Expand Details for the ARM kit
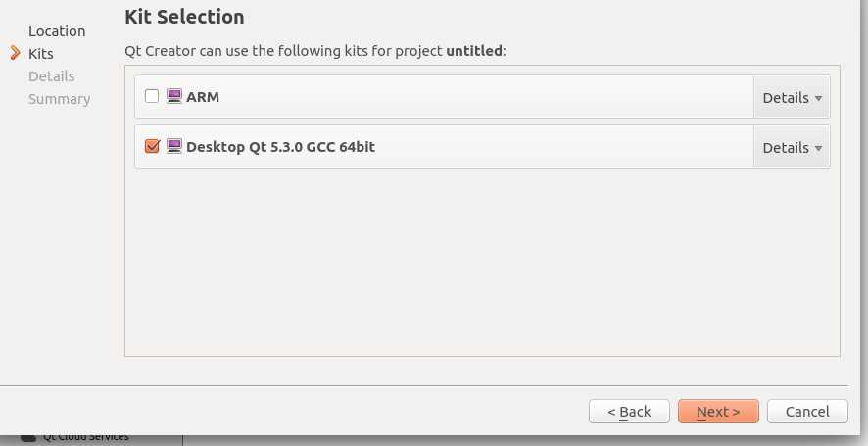This screenshot has width=868, height=446. pos(792,97)
